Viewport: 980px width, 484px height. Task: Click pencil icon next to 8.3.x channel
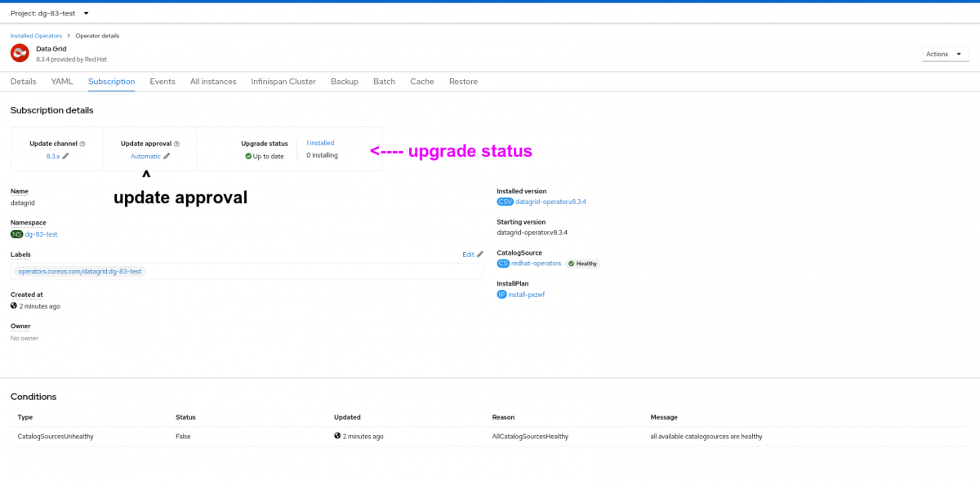tap(66, 156)
